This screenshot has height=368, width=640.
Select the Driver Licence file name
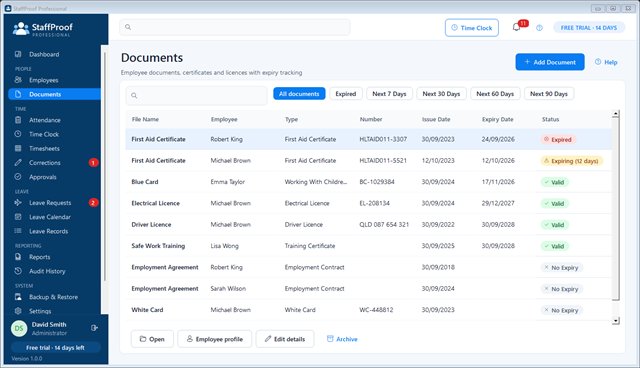tap(151, 224)
